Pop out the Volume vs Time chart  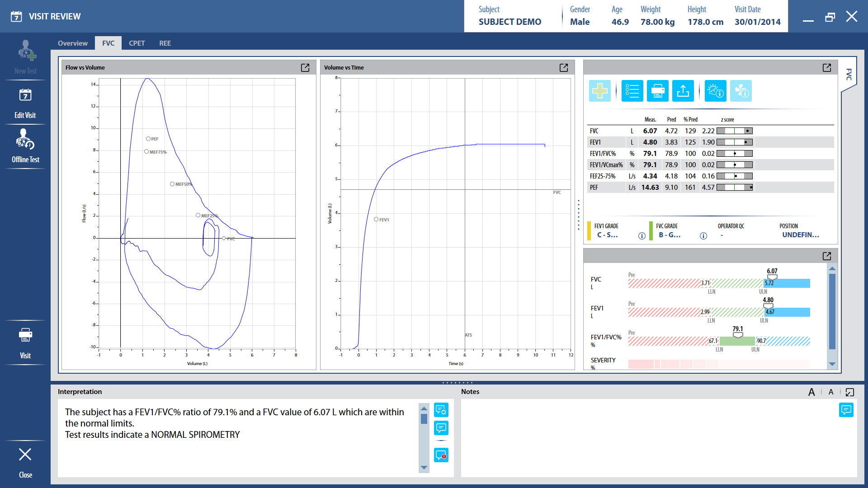pos(564,67)
